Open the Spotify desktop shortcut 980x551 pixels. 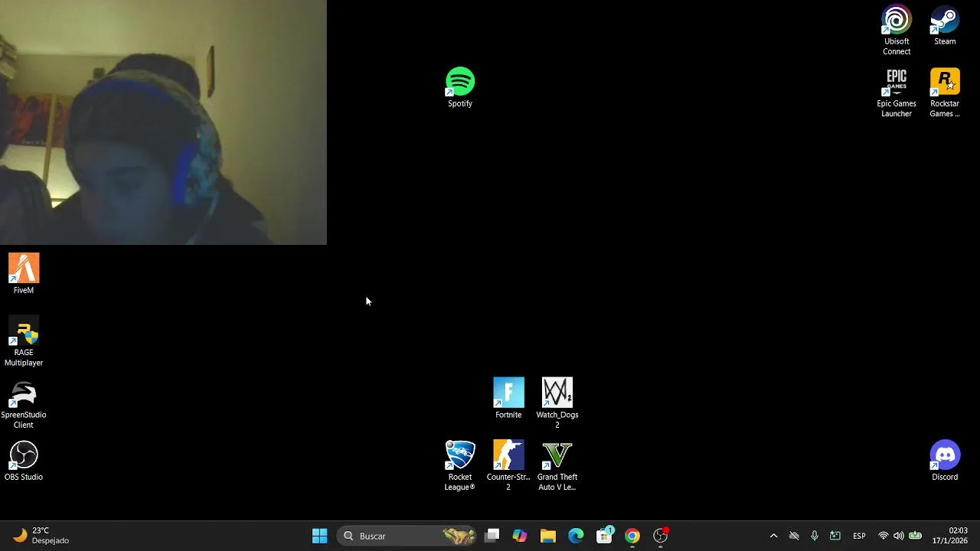coord(460,86)
